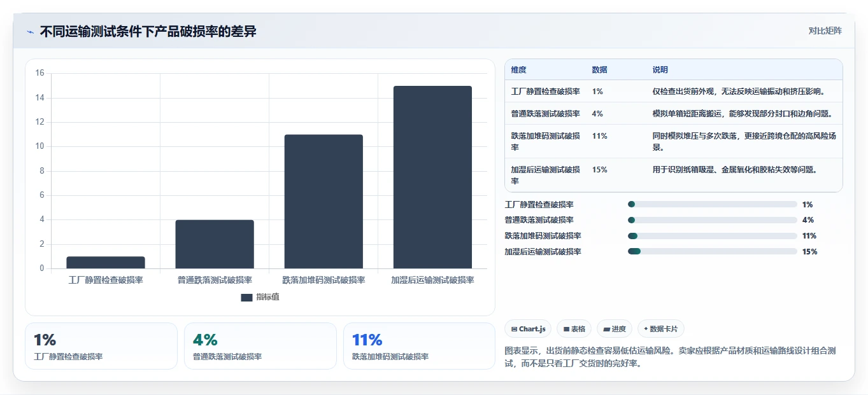This screenshot has width=868, height=395.
Task: Click the progress bar for 工厂静置检查破损率
Action: click(712, 204)
